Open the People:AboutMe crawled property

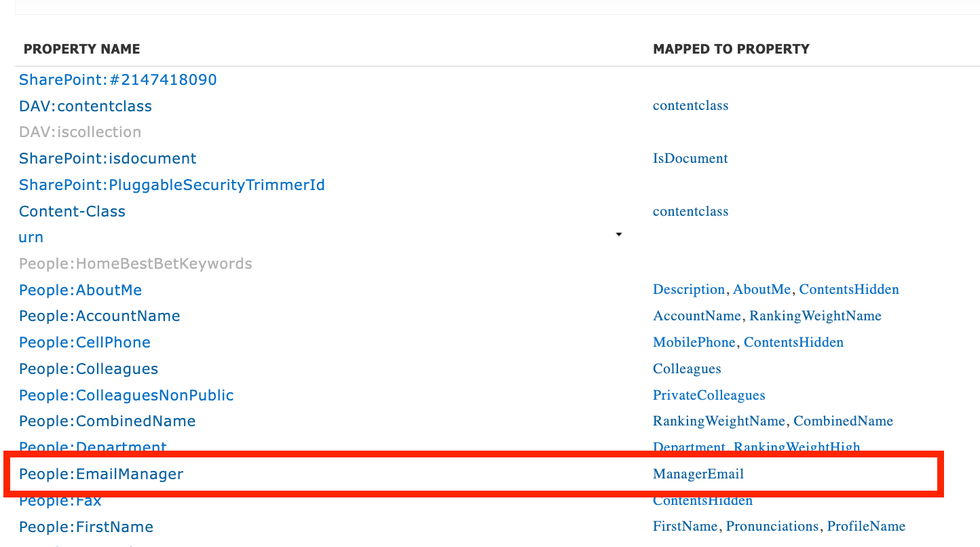(x=81, y=290)
